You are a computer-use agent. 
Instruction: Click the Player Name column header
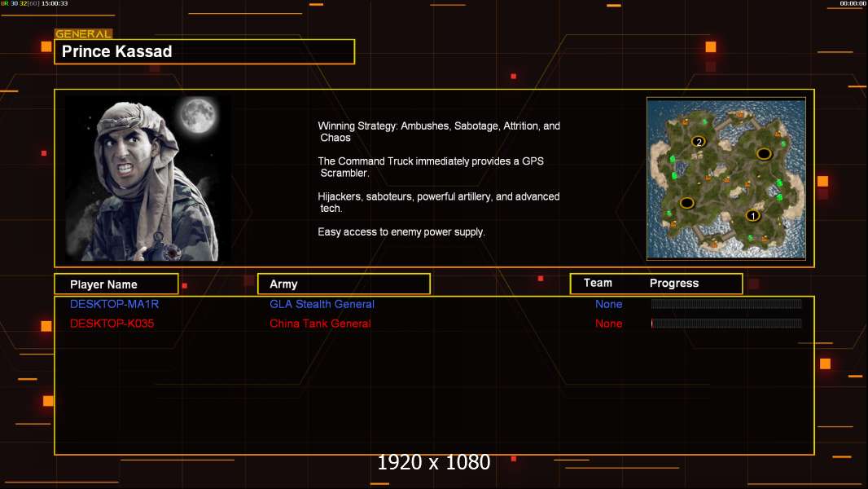click(x=116, y=284)
